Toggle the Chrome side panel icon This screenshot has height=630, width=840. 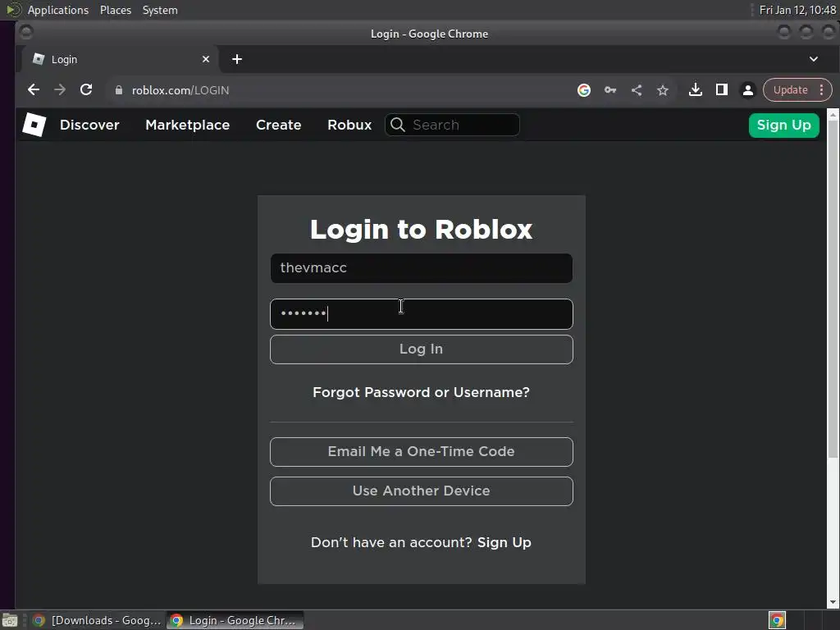tap(722, 90)
